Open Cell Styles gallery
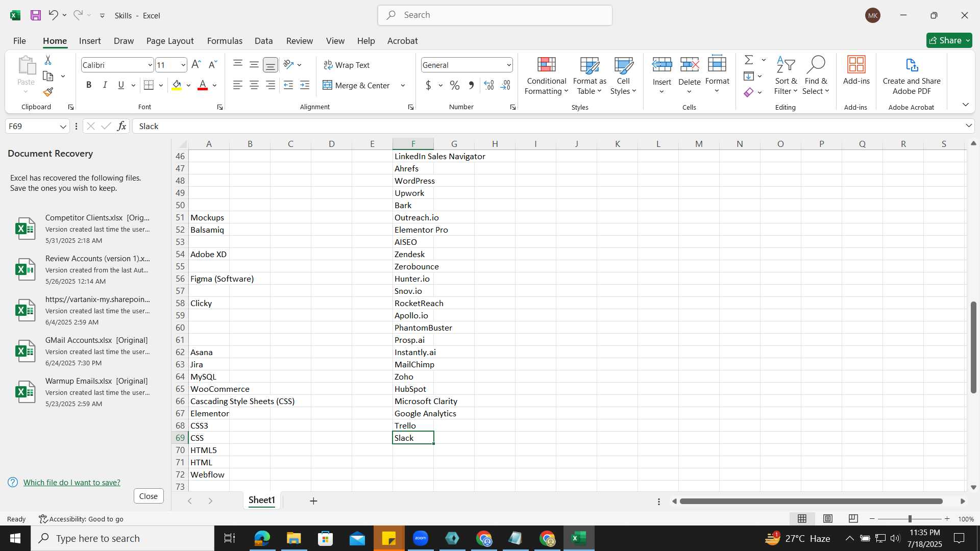This screenshot has height=551, width=980. [623, 76]
